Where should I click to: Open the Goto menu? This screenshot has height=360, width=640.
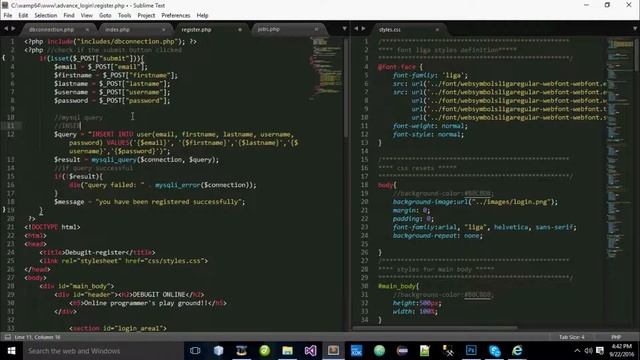(x=105, y=16)
